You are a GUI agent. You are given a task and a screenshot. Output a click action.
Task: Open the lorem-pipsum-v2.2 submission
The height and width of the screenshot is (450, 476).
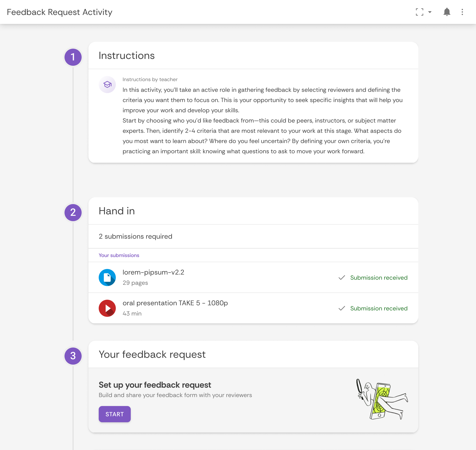[x=153, y=272]
